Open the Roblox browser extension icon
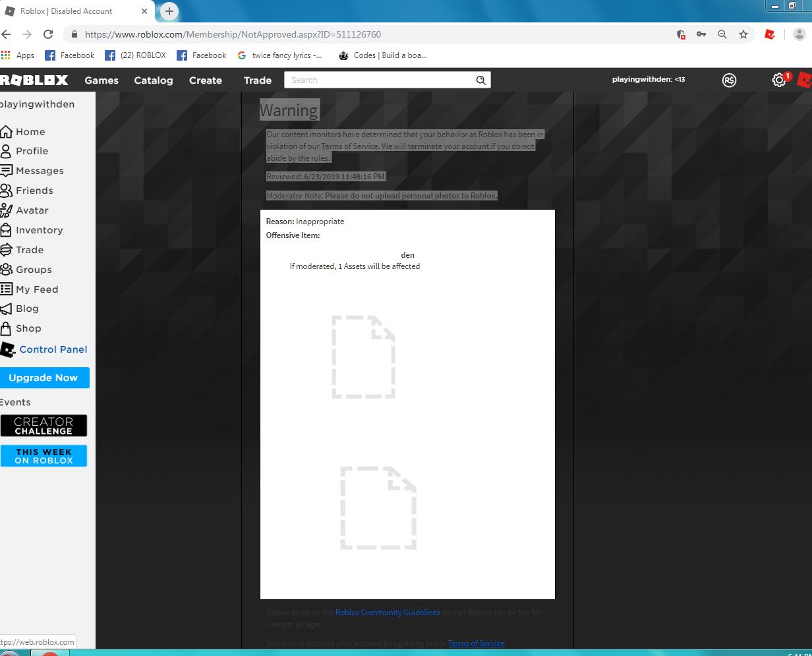Viewport: 812px width, 656px height. click(769, 34)
